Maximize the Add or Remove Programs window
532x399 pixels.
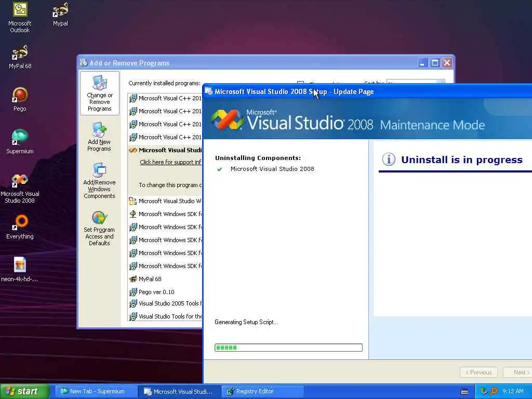(x=435, y=63)
